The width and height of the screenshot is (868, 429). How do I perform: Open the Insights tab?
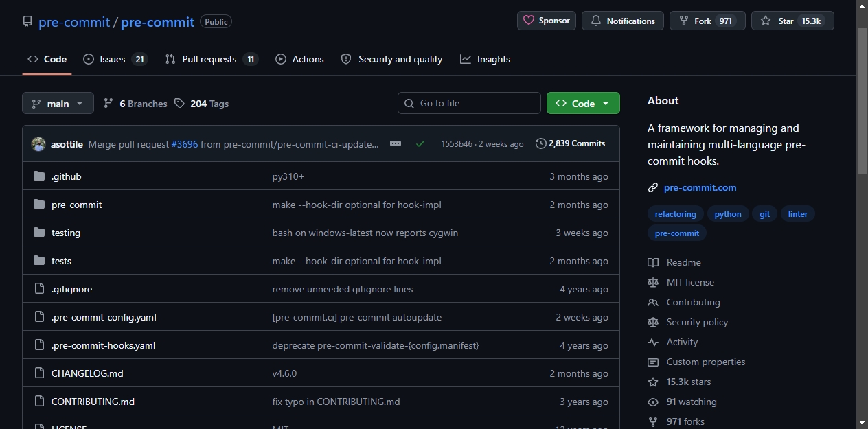pyautogui.click(x=485, y=59)
